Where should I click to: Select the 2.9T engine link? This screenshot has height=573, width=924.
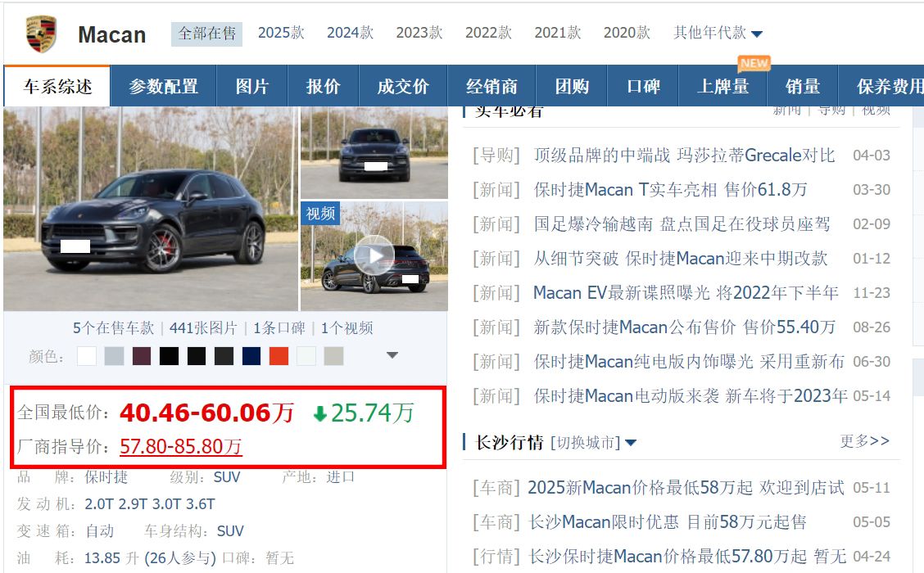coord(134,504)
